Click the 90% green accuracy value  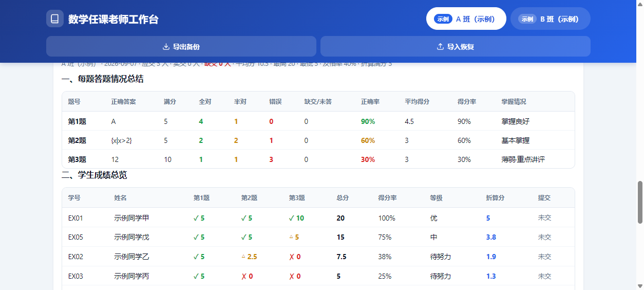[x=368, y=121]
